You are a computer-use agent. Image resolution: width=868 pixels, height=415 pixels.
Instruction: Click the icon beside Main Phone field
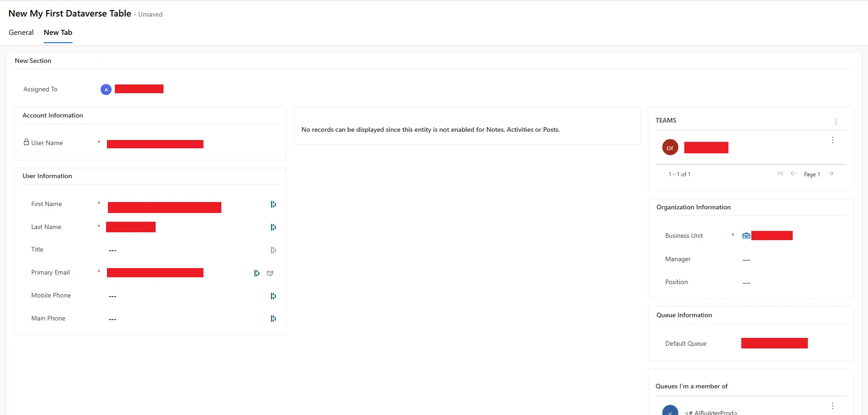(x=273, y=319)
